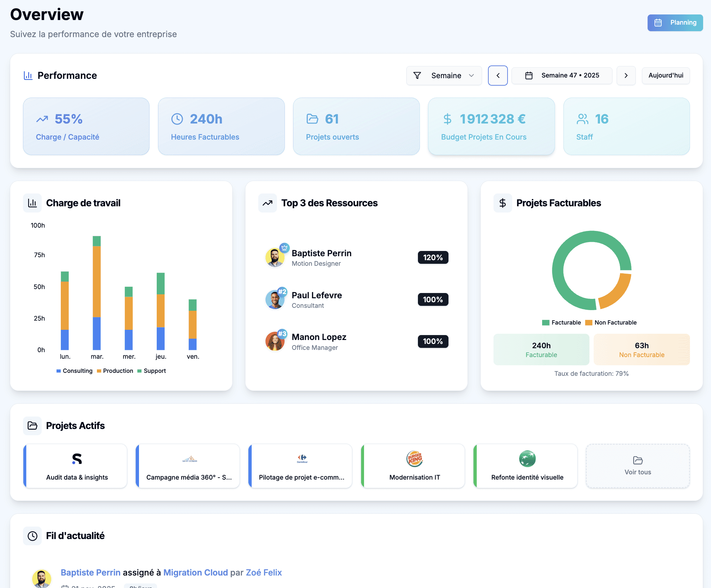Click the calendar icon in Semaine 47 selector
This screenshot has width=711, height=588.
pyautogui.click(x=530, y=76)
